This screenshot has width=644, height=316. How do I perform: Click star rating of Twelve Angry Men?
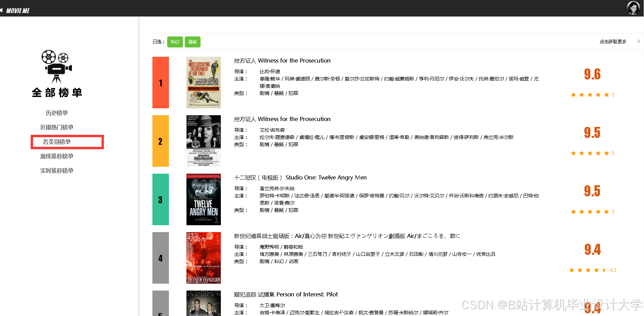[592, 212]
